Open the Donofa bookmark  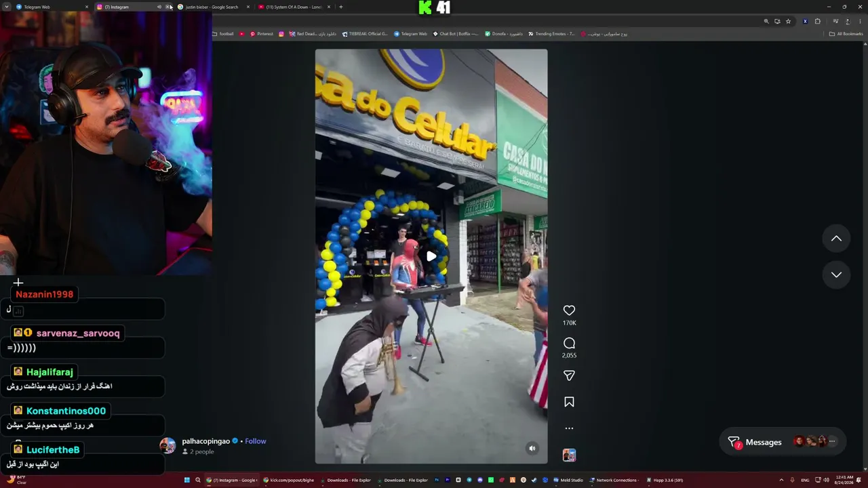504,34
